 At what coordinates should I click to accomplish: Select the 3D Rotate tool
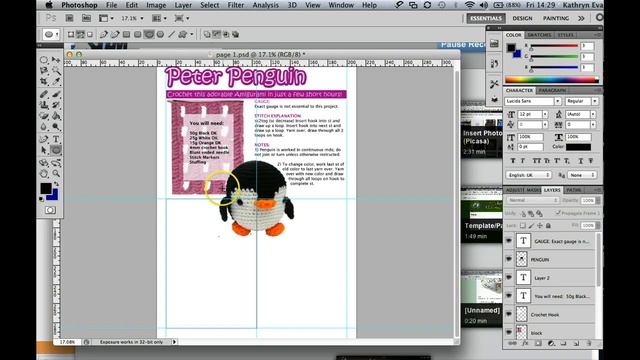pos(44,163)
